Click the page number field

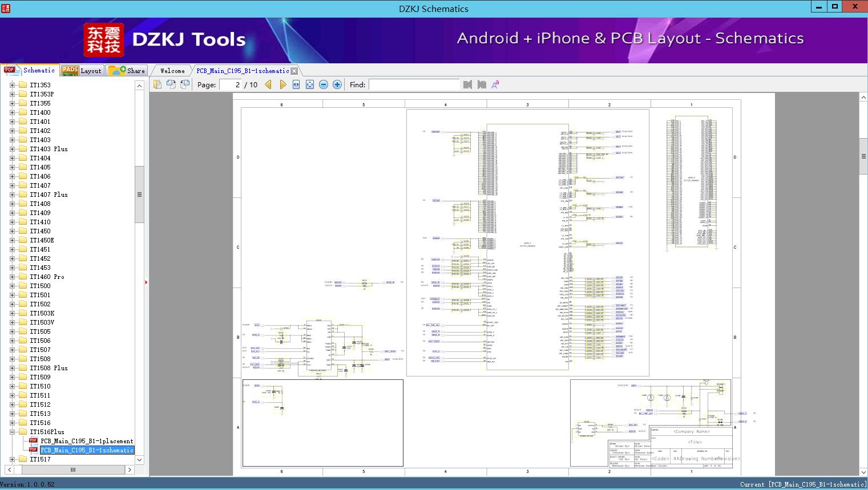(231, 84)
